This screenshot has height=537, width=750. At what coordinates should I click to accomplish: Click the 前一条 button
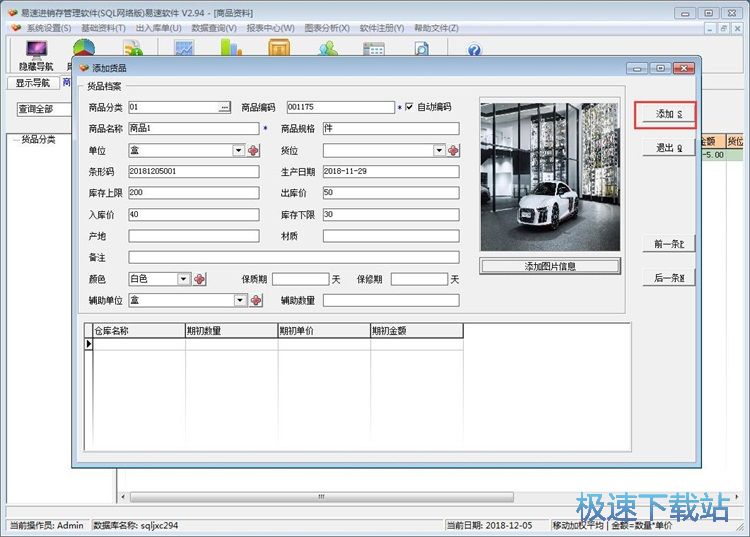pyautogui.click(x=668, y=244)
